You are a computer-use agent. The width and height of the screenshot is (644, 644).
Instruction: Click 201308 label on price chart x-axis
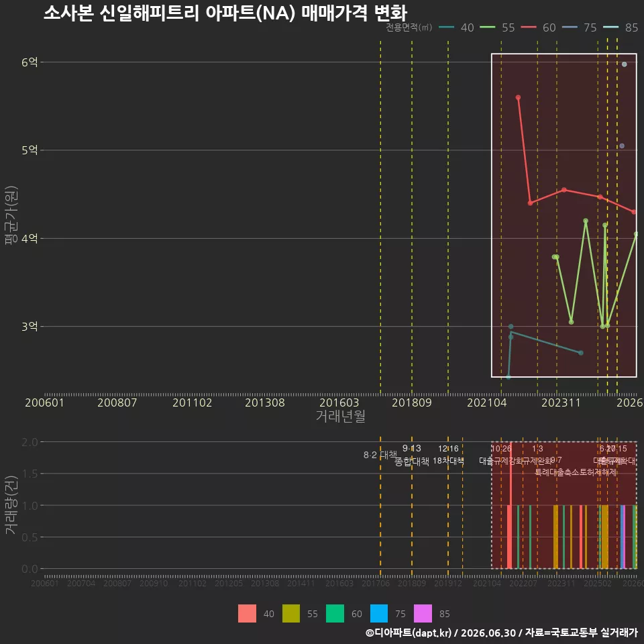(265, 402)
